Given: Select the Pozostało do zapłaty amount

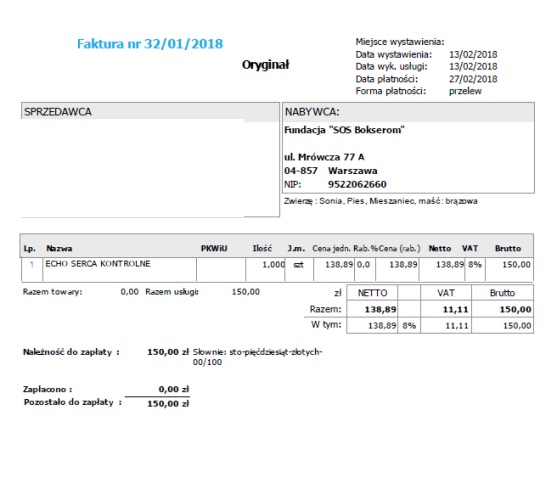Looking at the screenshot, I should tap(168, 404).
